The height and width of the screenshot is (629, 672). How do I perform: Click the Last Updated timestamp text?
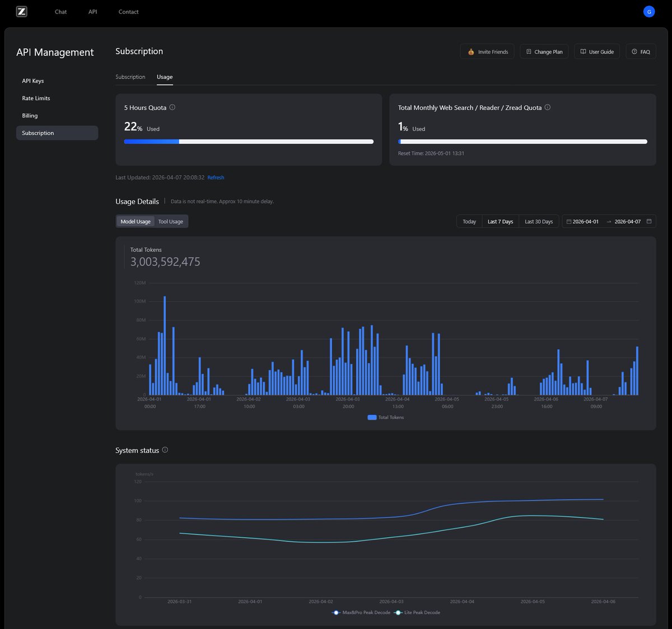pos(160,177)
